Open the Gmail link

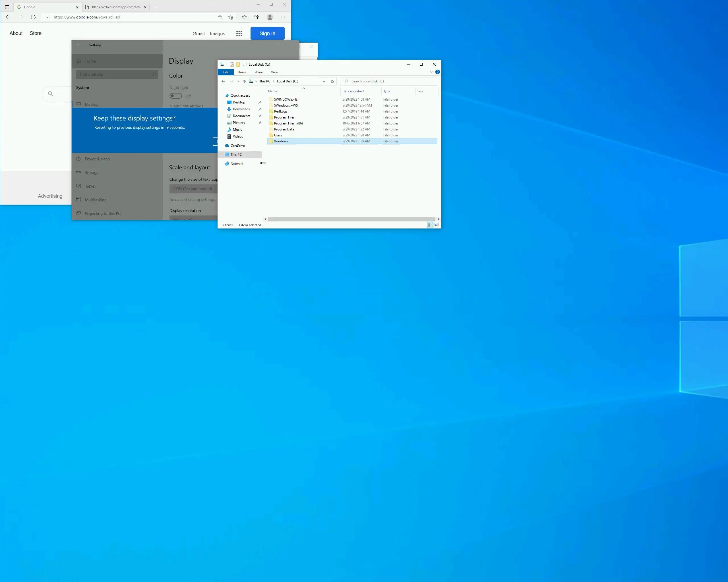pos(198,34)
